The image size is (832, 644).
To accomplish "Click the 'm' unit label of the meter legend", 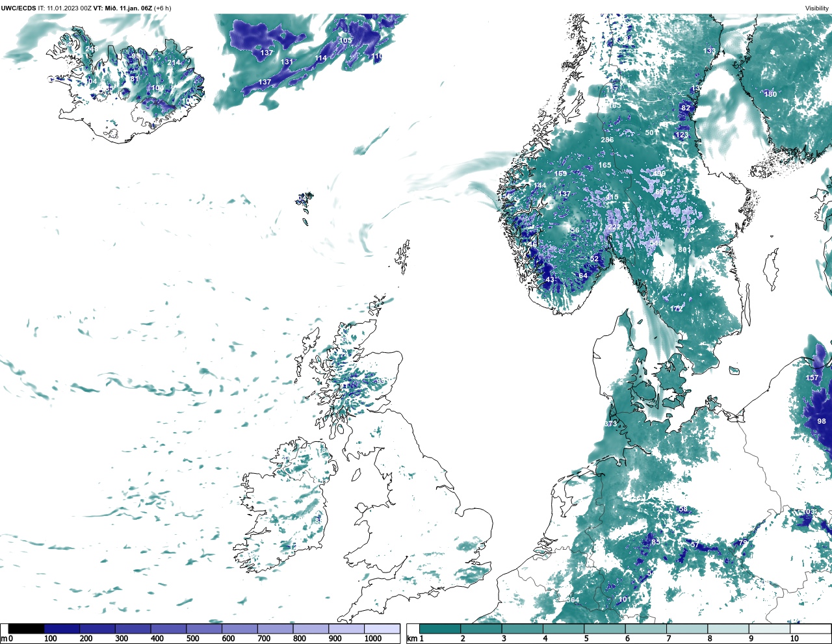I will click(x=4, y=639).
